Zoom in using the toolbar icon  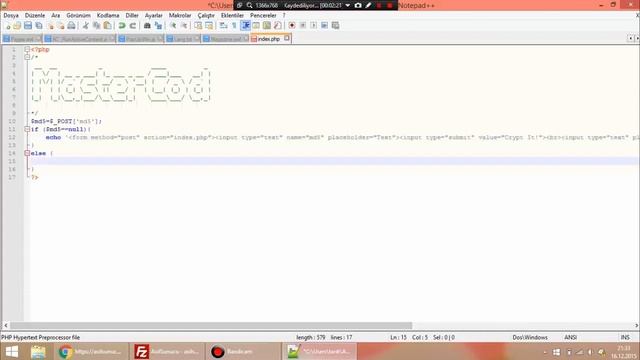(173, 26)
